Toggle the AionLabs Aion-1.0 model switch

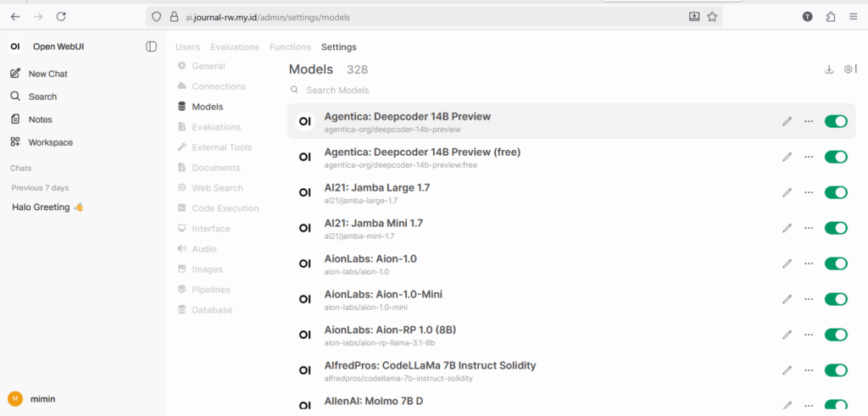(x=836, y=263)
